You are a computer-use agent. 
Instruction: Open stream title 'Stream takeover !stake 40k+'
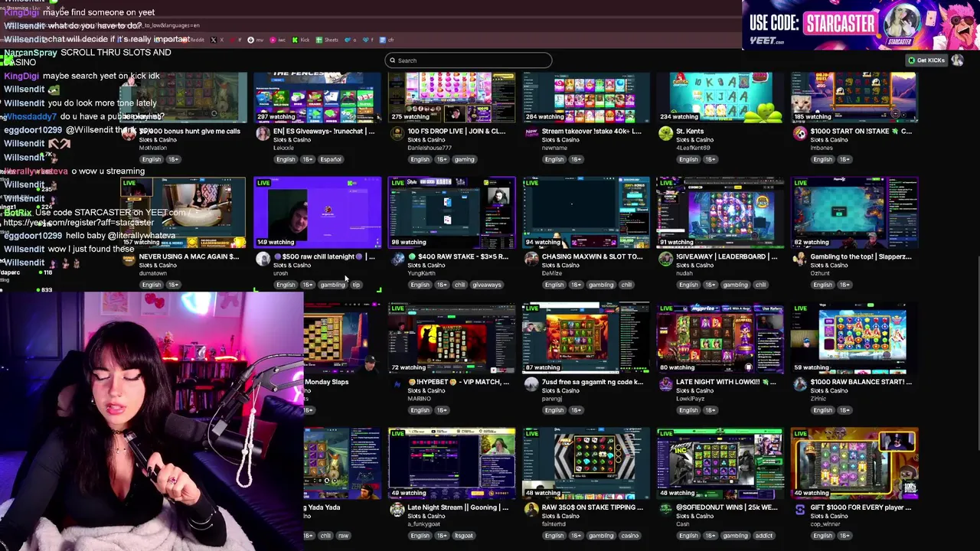(x=592, y=131)
